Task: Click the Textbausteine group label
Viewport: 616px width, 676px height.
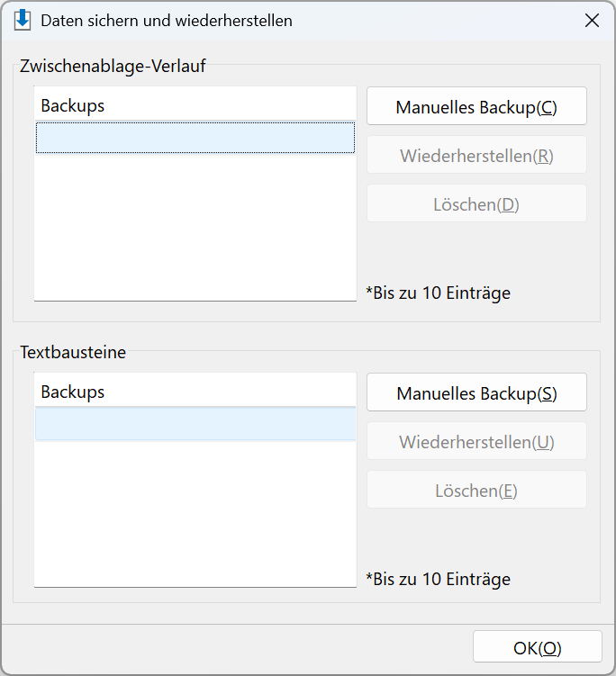Action: [73, 352]
